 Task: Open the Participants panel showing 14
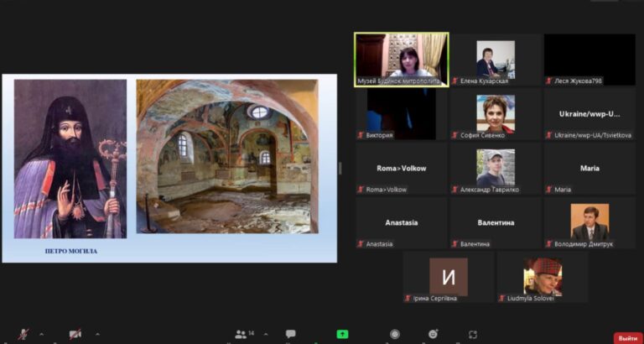244,334
